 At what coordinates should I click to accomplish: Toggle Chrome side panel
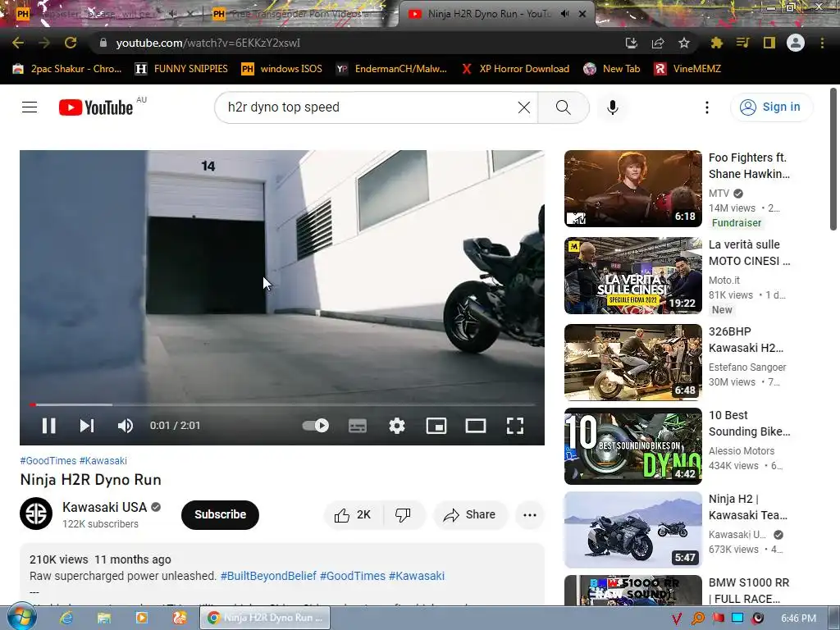coord(769,43)
